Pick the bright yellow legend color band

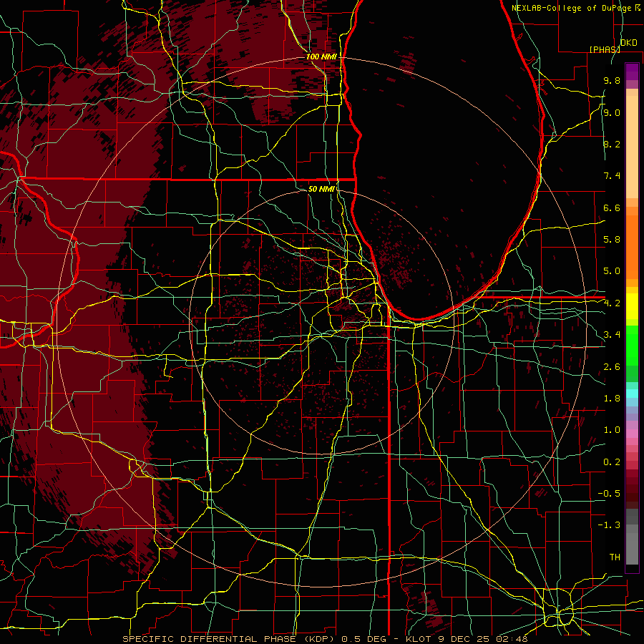tap(632, 306)
